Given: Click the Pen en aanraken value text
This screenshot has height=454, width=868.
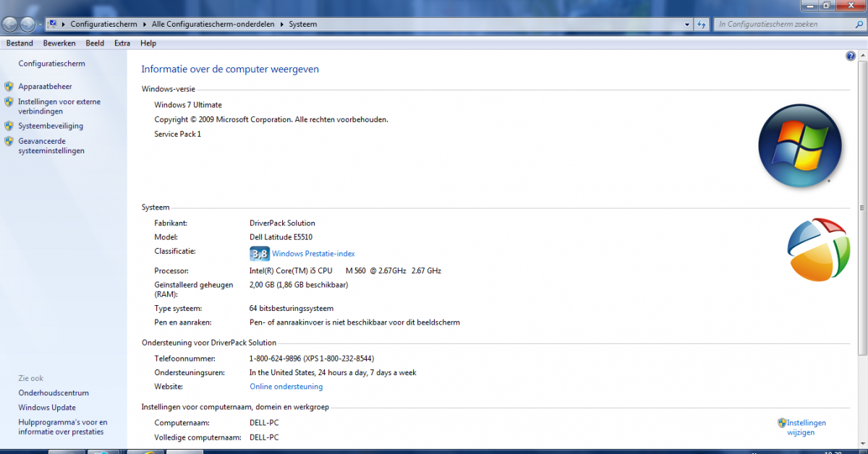Looking at the screenshot, I should pyautogui.click(x=354, y=322).
